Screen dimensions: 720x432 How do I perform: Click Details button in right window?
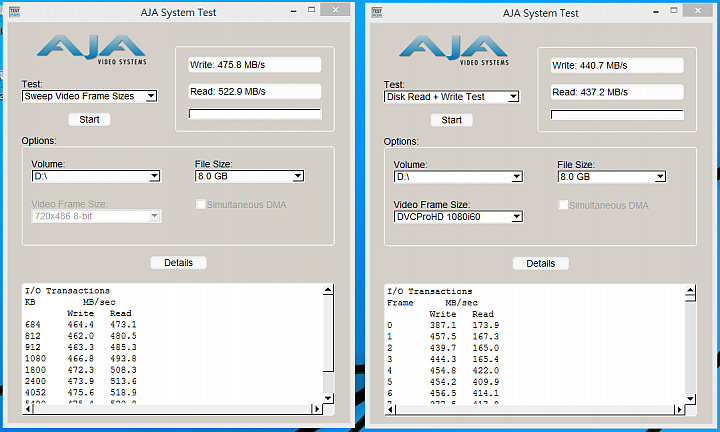point(540,264)
